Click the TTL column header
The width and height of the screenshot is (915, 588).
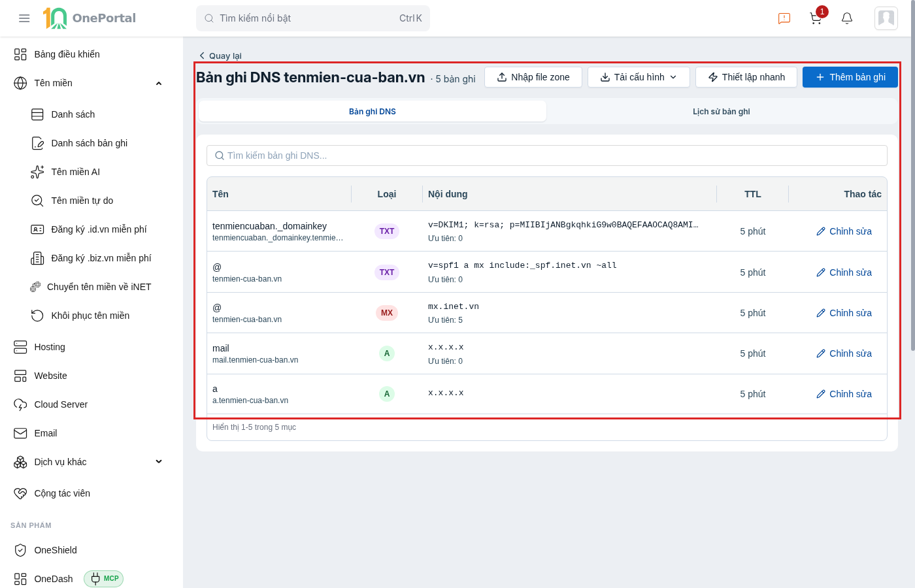click(753, 194)
